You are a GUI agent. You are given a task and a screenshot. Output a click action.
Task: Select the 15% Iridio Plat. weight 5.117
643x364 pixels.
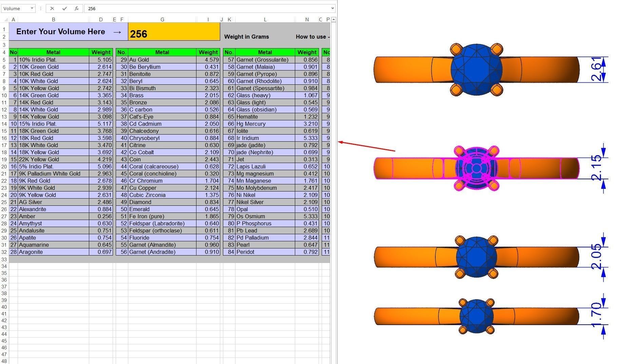pos(101,124)
